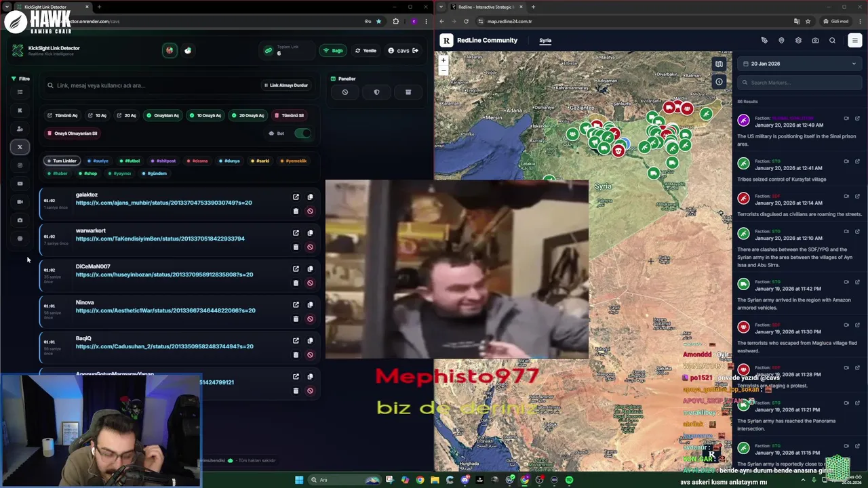Image resolution: width=868 pixels, height=488 pixels.
Task: Open tab list dropdown in RedLine browser window
Action: point(442,7)
